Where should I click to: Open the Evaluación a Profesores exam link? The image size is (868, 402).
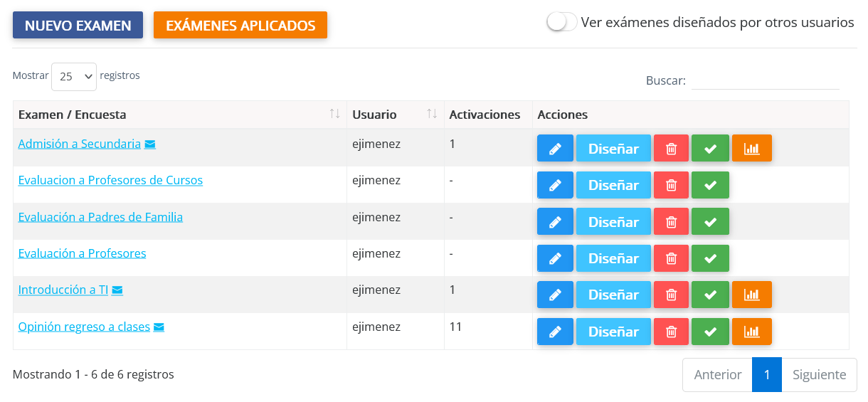click(82, 253)
